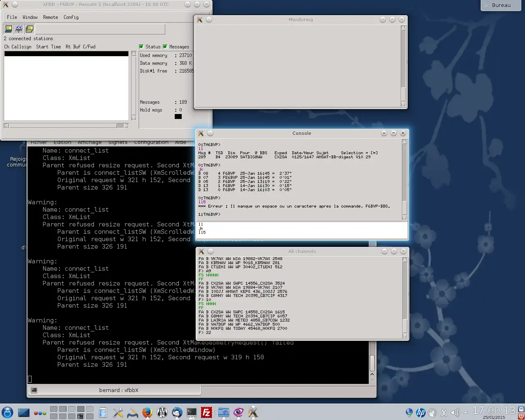The width and height of the screenshot is (525, 420).
Task: Open the KDE application launcher
Action: [7, 412]
